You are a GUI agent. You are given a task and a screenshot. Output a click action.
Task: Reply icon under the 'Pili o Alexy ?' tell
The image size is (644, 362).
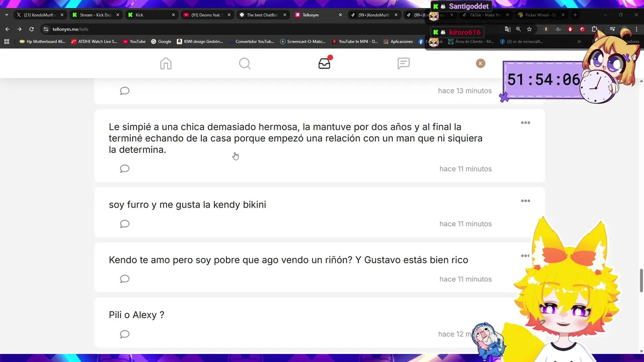(x=125, y=334)
